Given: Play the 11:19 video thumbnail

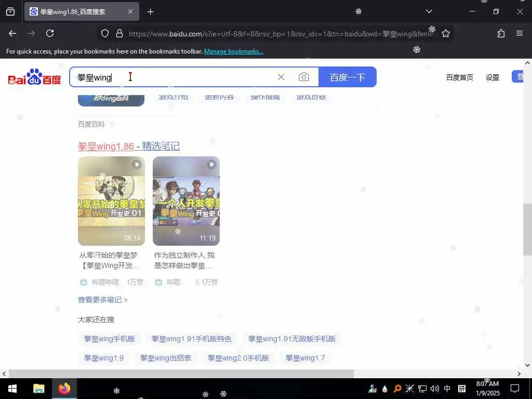Looking at the screenshot, I should tap(187, 201).
